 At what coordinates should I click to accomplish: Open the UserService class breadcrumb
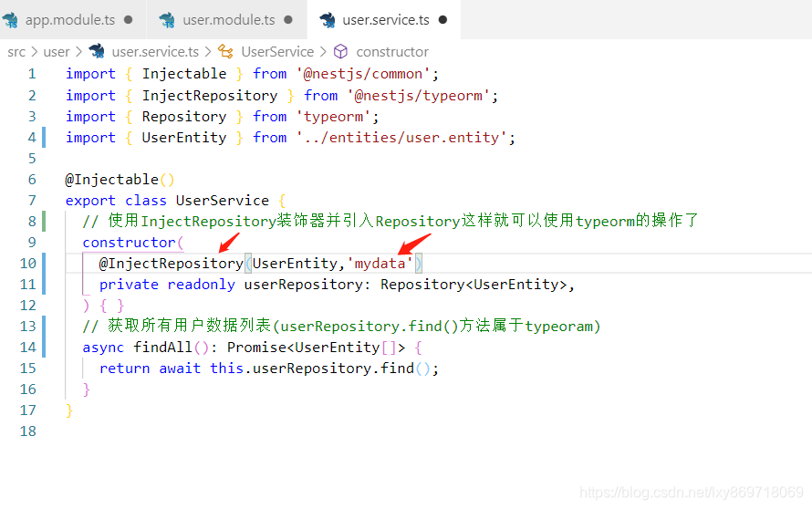[277, 52]
